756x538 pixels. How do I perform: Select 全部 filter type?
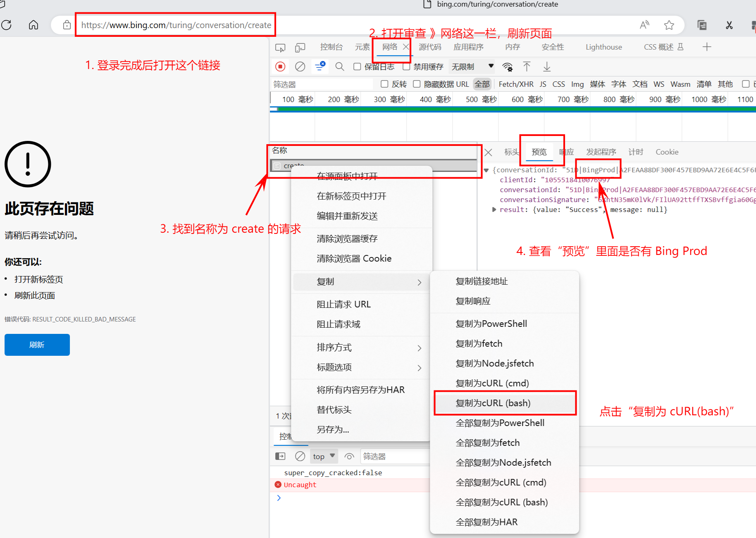(x=482, y=84)
